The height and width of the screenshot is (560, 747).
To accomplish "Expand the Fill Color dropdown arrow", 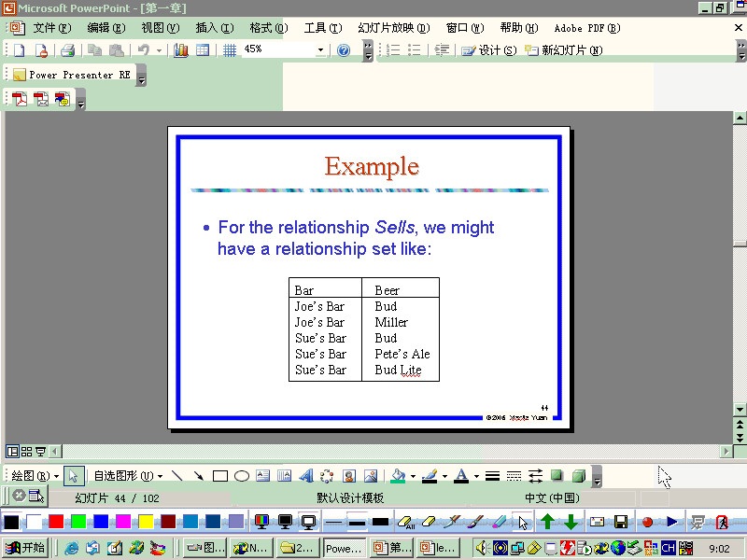I will (x=413, y=475).
